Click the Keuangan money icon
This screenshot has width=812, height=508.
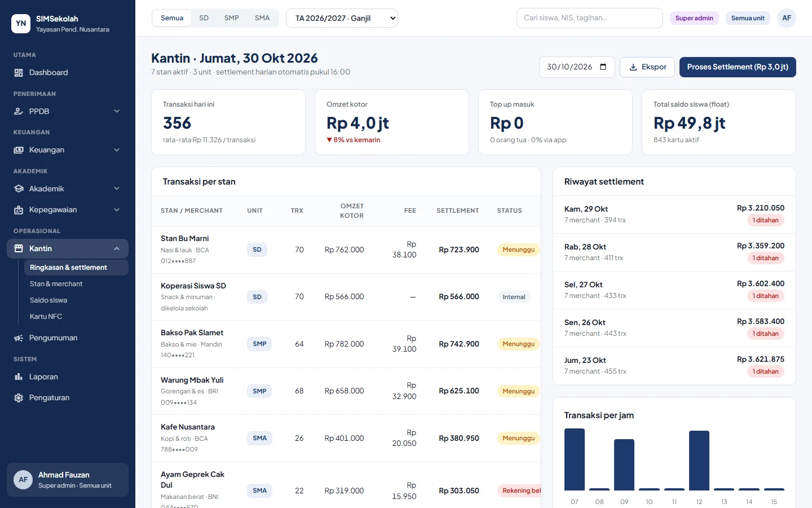pos(19,150)
